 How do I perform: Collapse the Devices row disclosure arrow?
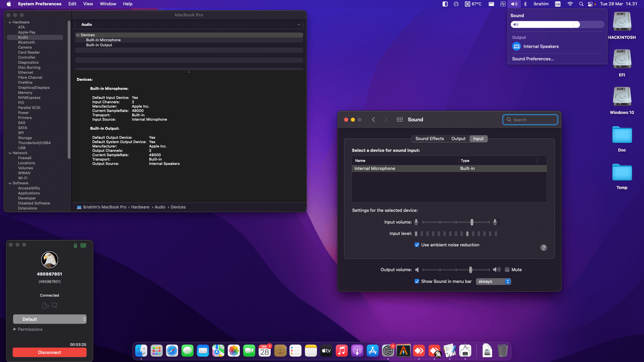78,35
